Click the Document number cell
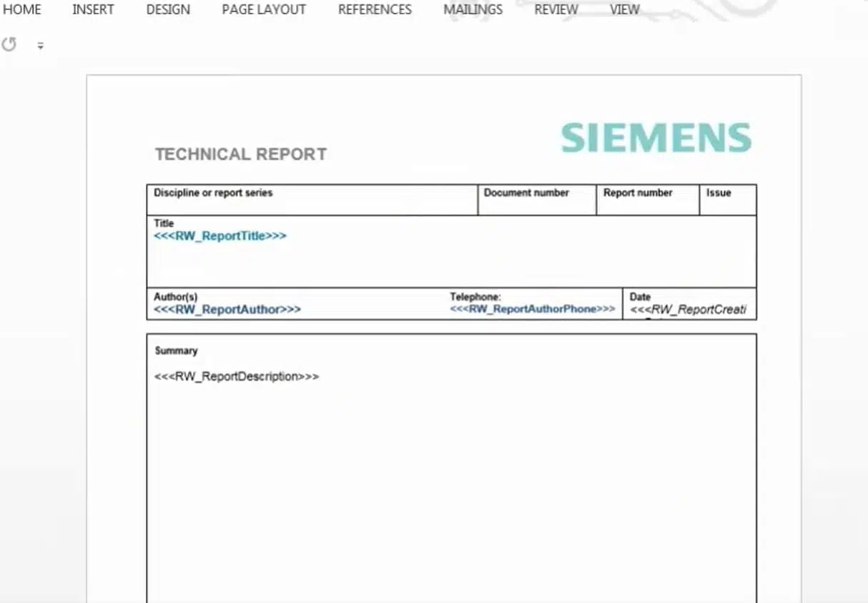The image size is (868, 603). click(537, 200)
